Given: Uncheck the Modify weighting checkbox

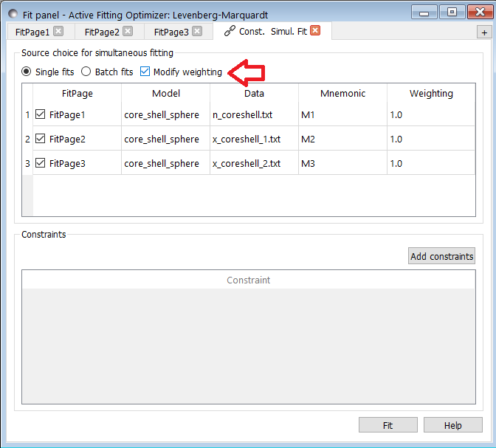Looking at the screenshot, I should [145, 72].
